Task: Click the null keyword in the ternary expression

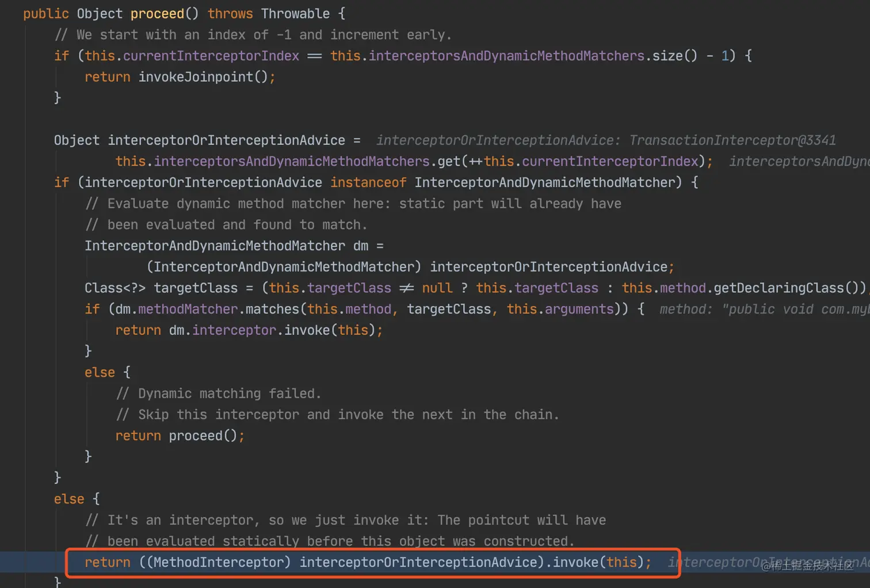Action: 437,288
